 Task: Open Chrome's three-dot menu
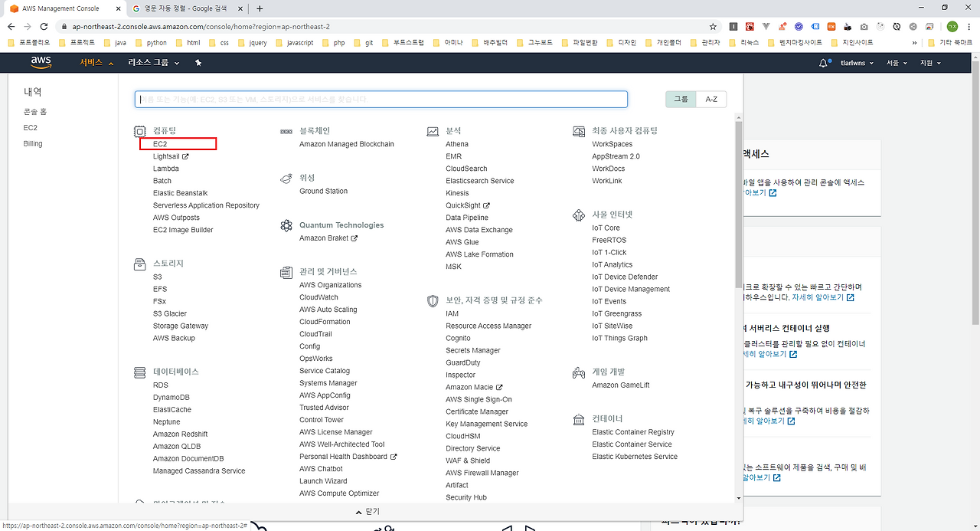click(970, 26)
